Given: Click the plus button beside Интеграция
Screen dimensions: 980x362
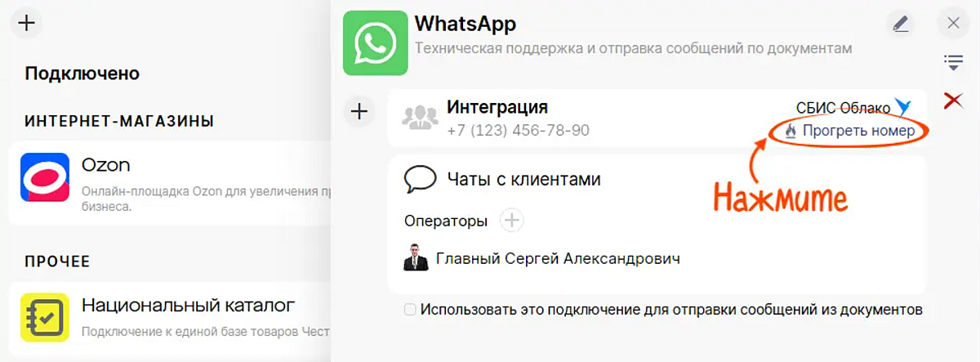Looking at the screenshot, I should (359, 110).
